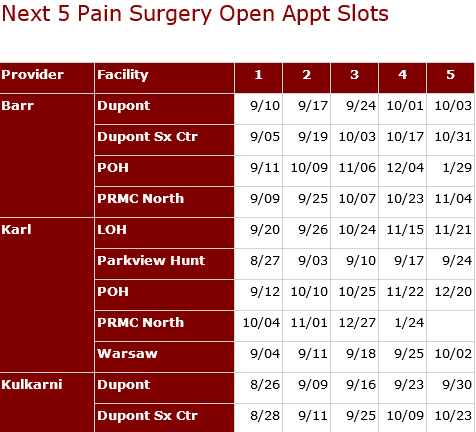
Task: Click column header number 5
Action: [451, 78]
